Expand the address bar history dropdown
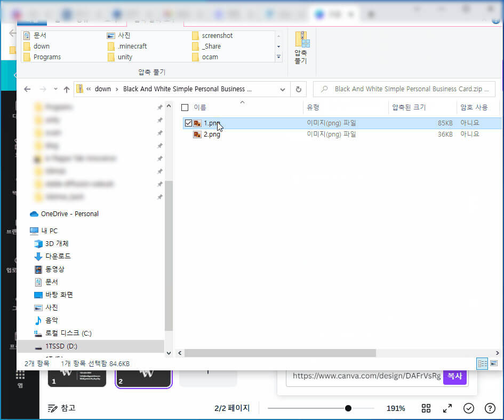This screenshot has height=420, width=504. (283, 89)
